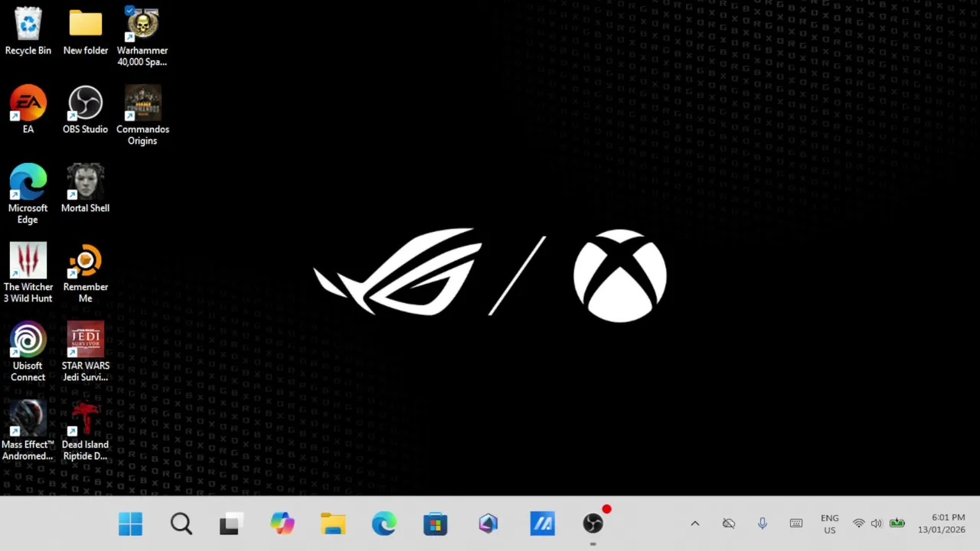This screenshot has height=551, width=980.
Task: Open Task View from the taskbar
Action: click(x=231, y=523)
